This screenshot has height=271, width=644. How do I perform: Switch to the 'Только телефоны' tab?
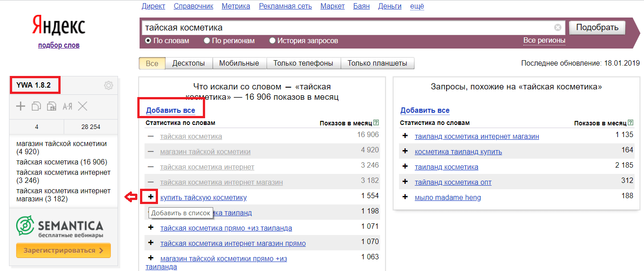point(303,63)
